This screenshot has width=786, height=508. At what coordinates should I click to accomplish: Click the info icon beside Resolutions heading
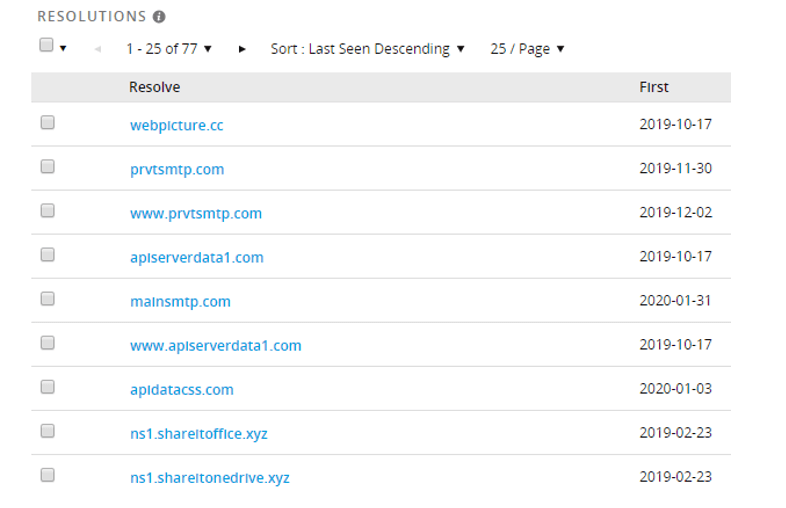pos(160,17)
